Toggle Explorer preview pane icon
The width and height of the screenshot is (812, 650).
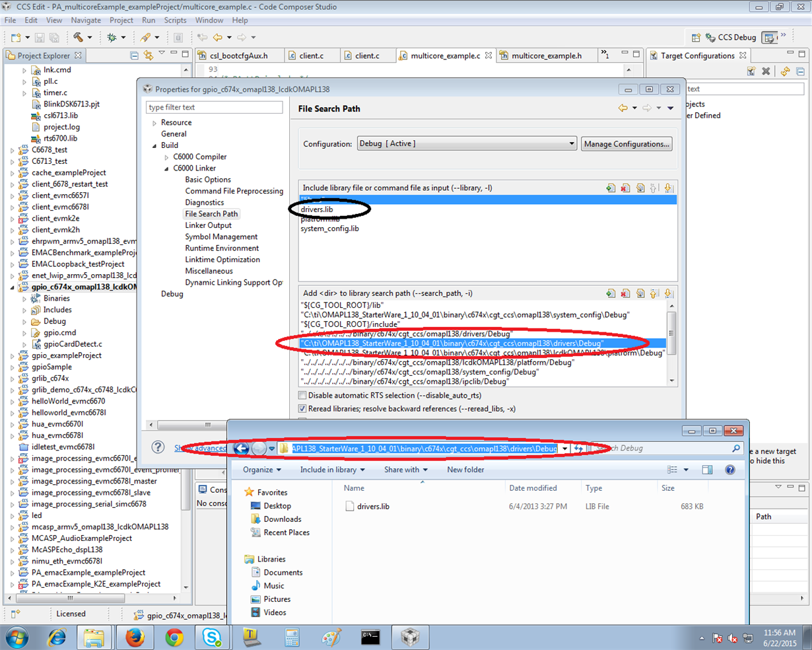(707, 470)
